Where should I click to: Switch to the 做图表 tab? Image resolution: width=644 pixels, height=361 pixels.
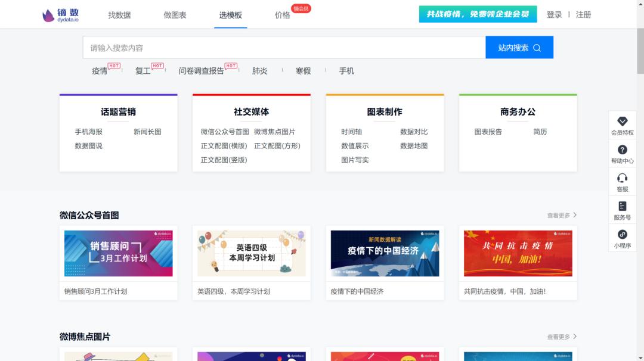coord(174,14)
